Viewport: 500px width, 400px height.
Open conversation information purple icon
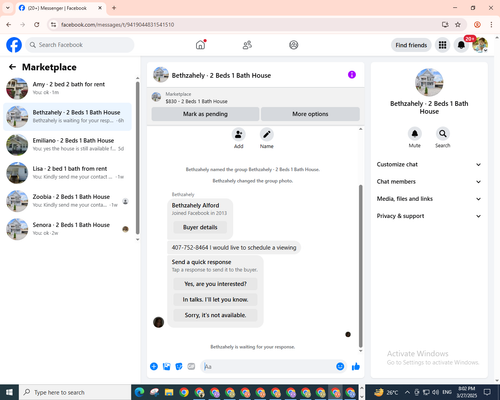pyautogui.click(x=352, y=75)
